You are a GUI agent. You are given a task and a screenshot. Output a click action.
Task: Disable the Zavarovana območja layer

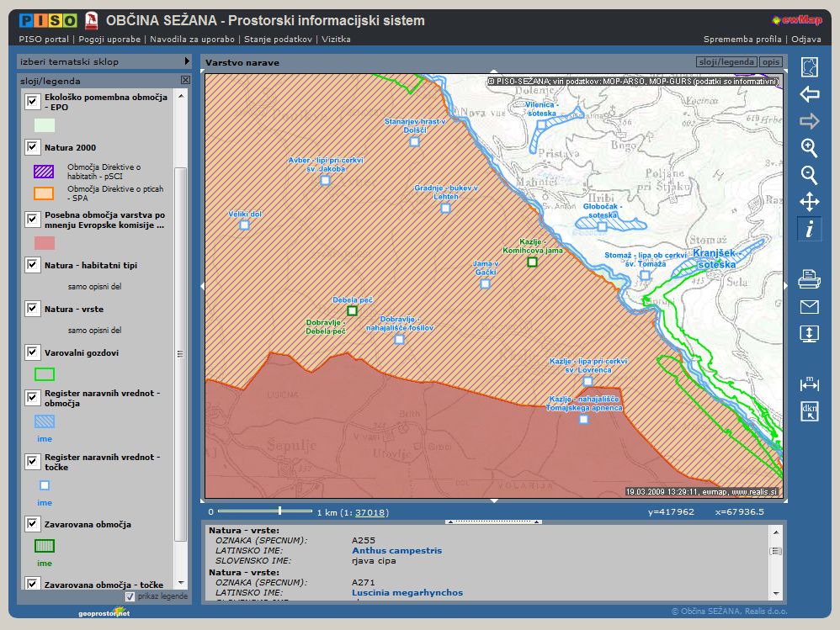(x=33, y=524)
